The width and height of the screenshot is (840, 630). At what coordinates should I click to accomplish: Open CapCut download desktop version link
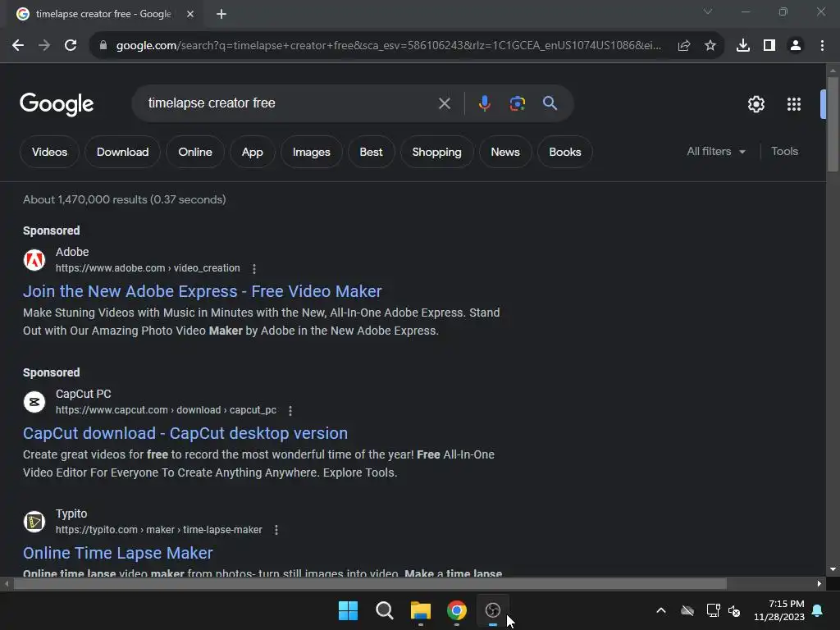[x=185, y=433]
